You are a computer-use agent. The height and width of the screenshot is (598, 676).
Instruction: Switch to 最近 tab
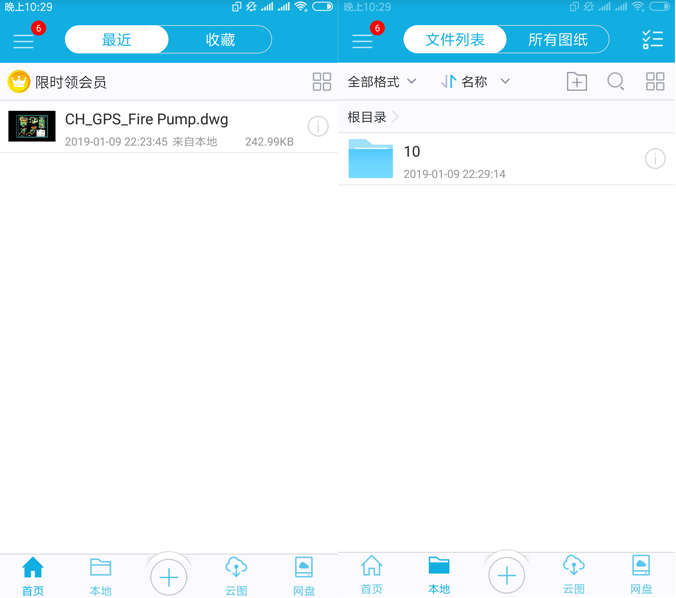point(116,40)
